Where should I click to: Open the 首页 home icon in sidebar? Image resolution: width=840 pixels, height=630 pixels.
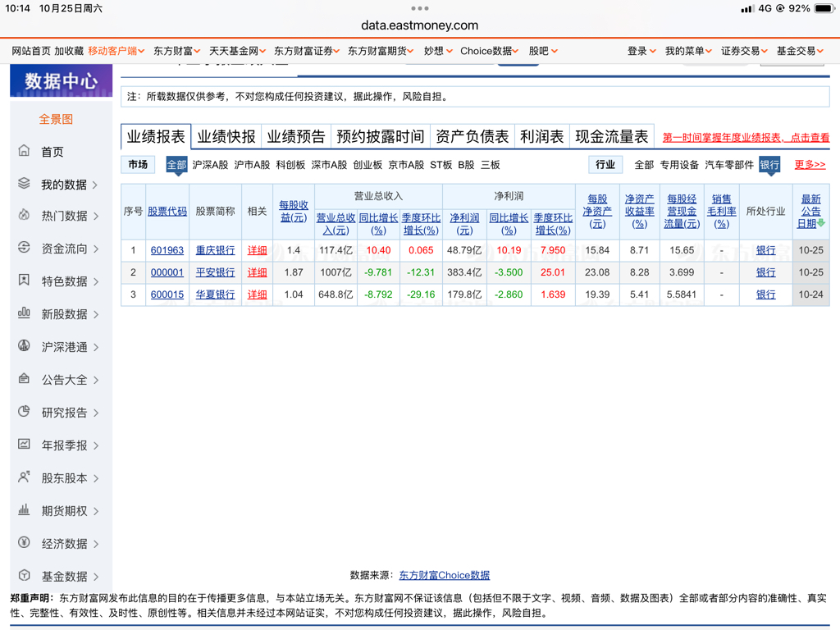24,151
